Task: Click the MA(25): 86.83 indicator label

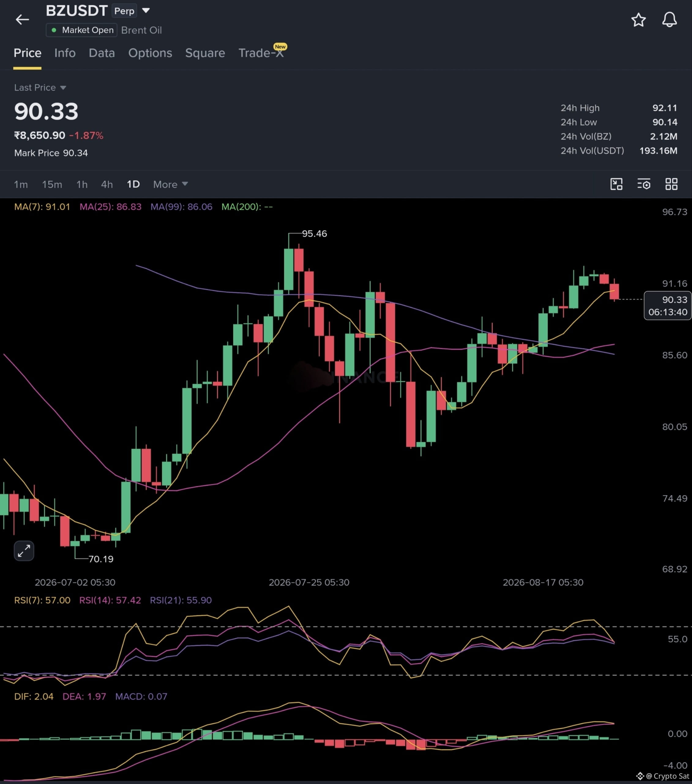Action: tap(110, 207)
